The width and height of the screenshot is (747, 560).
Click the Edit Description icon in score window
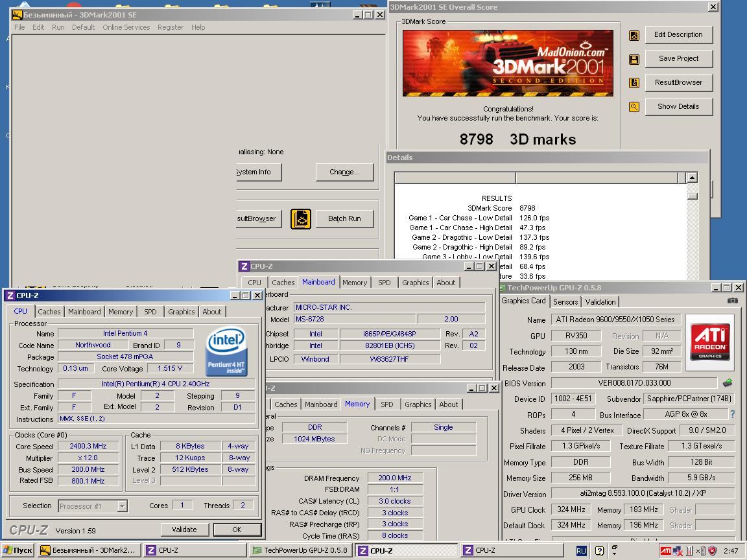tap(634, 35)
